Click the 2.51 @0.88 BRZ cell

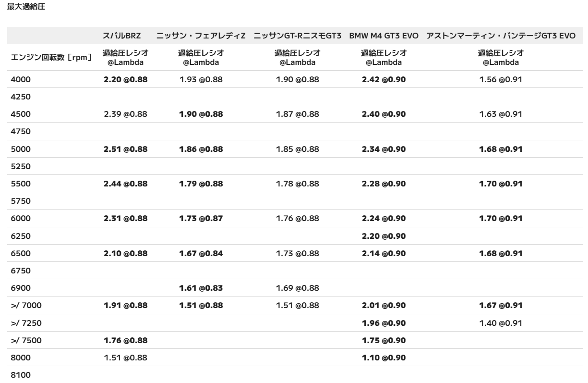(x=125, y=149)
